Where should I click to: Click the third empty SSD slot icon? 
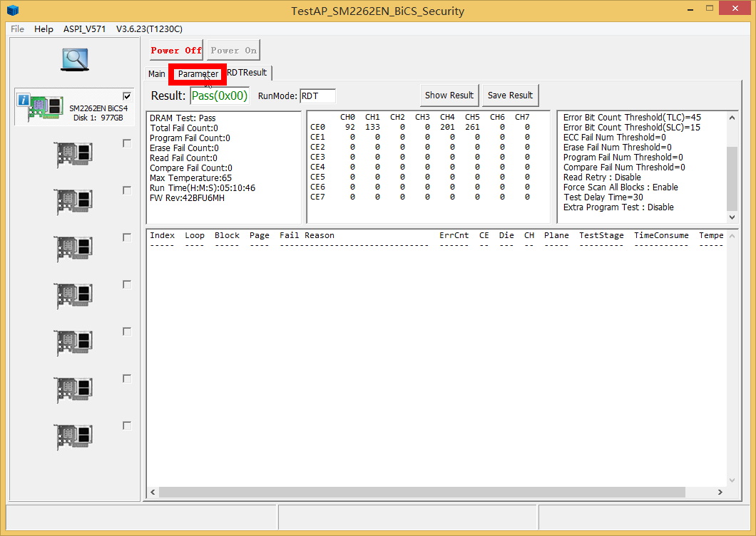click(74, 249)
